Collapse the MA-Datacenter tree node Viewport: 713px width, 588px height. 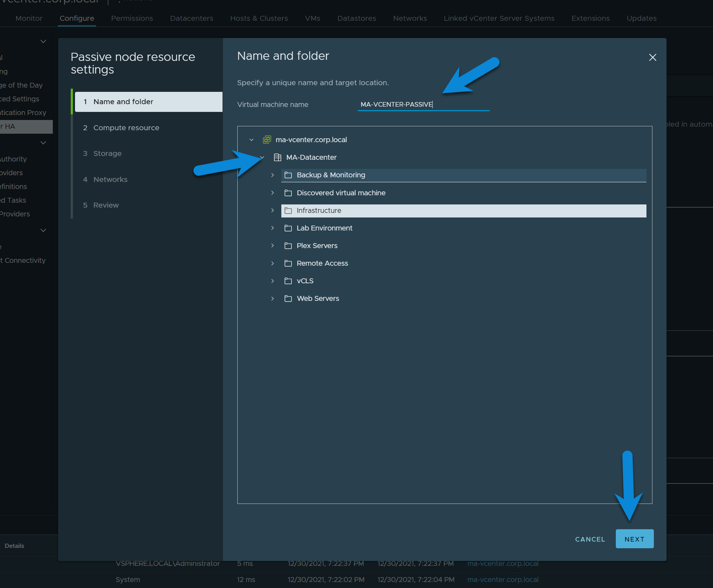tap(262, 157)
